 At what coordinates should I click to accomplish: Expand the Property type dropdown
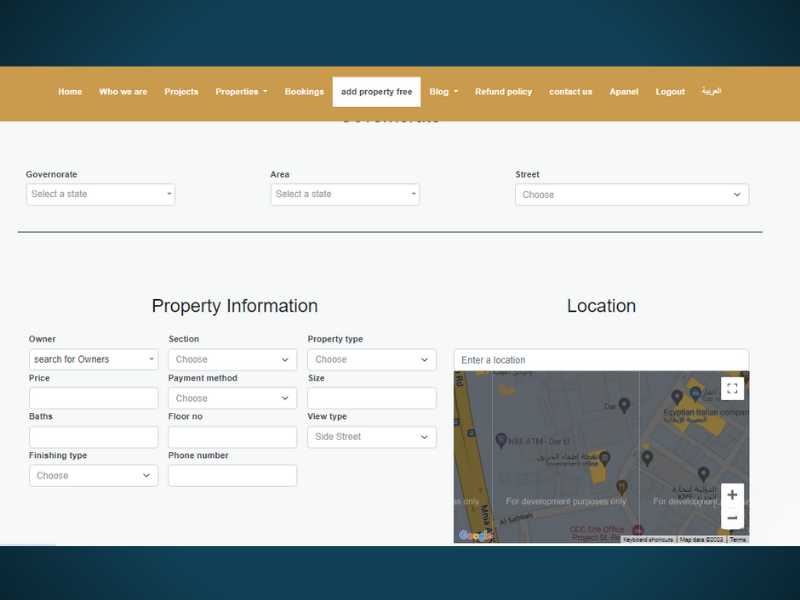(371, 358)
